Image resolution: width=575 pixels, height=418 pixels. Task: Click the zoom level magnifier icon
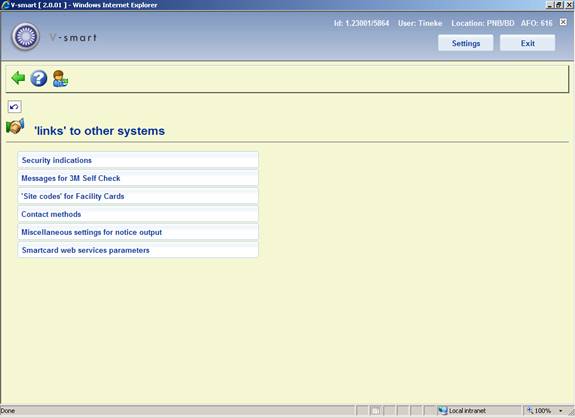pyautogui.click(x=530, y=411)
